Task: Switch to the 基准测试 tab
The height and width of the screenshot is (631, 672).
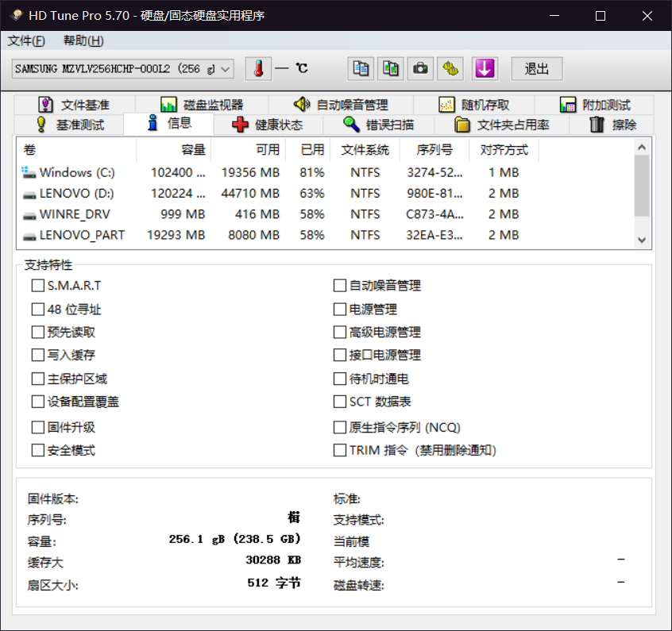Action: pos(70,125)
